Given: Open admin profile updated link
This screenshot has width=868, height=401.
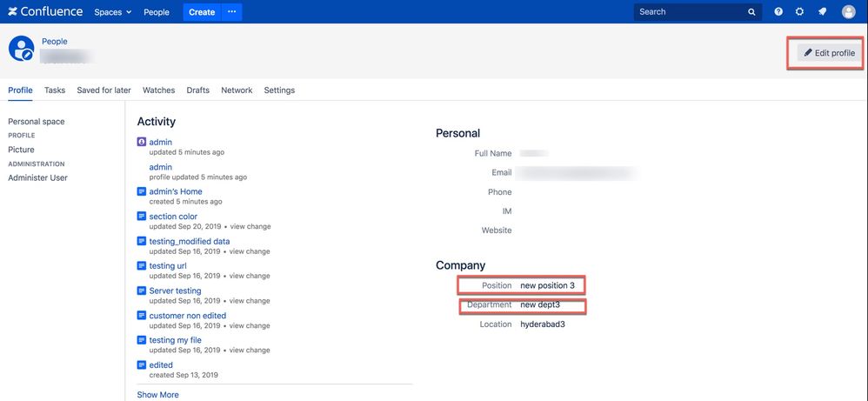Looking at the screenshot, I should [161, 167].
